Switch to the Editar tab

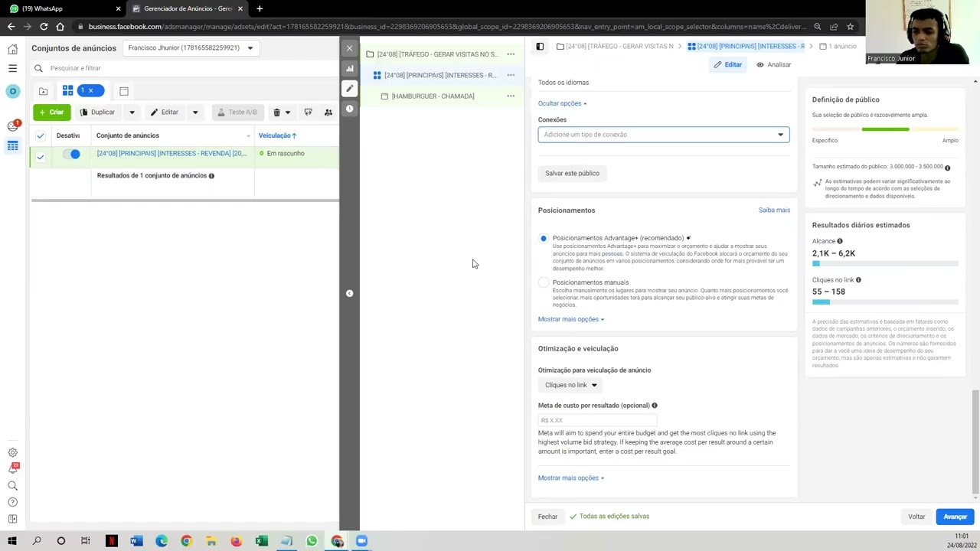point(727,64)
